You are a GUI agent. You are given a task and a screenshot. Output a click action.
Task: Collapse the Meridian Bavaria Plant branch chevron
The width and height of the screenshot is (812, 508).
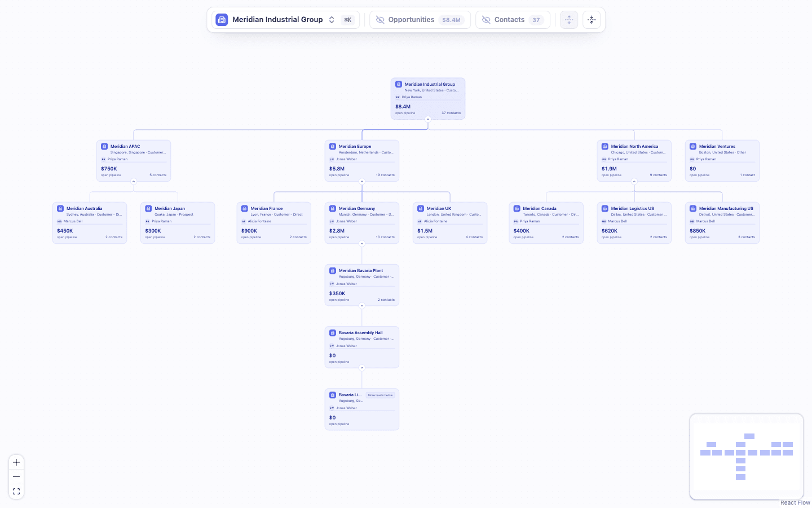click(x=362, y=305)
